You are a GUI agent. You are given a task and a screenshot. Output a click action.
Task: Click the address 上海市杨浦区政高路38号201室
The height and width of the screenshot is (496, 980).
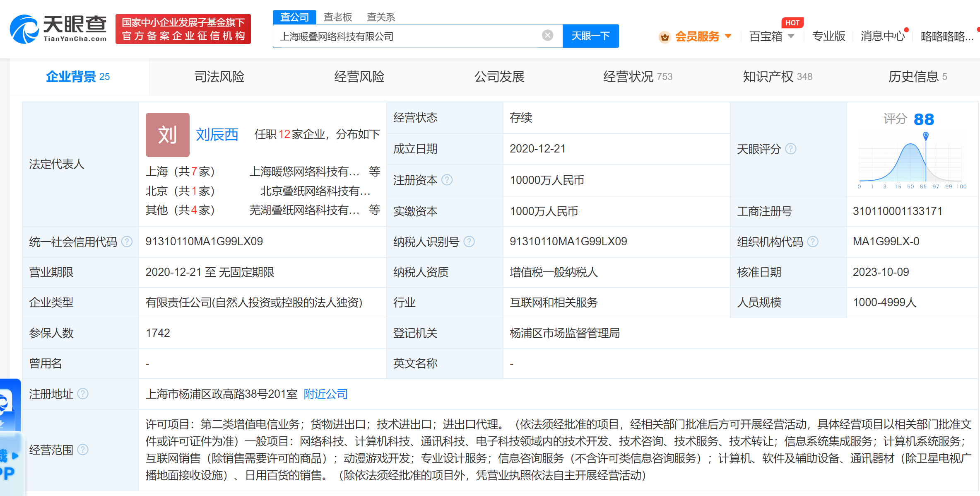click(222, 394)
